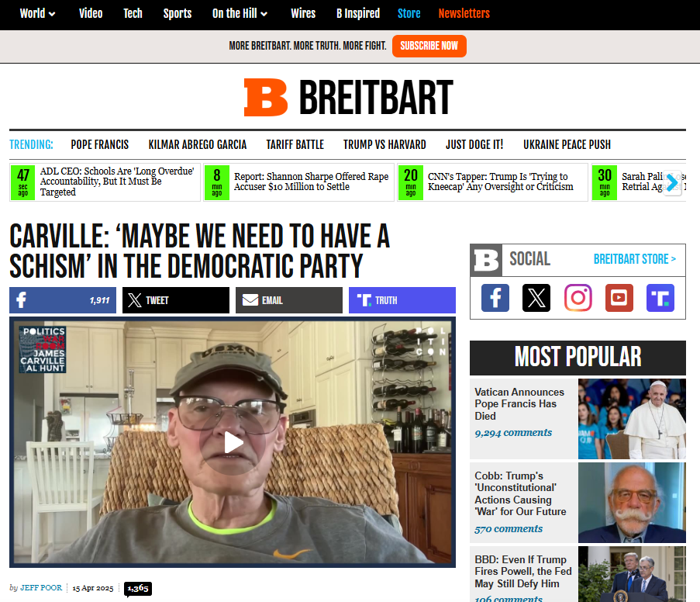Open trending topic Pope Francis
The height and width of the screenshot is (602, 700).
tap(99, 145)
